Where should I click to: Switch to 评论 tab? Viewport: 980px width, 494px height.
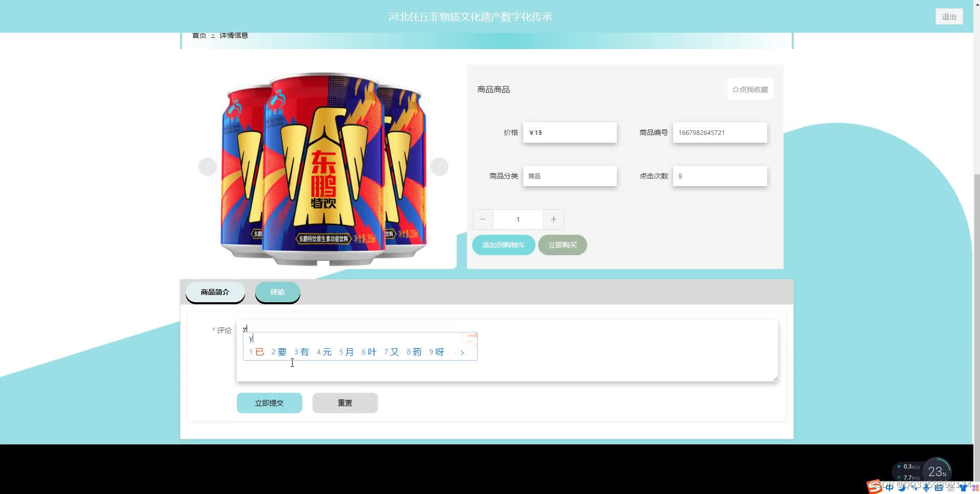click(x=278, y=292)
